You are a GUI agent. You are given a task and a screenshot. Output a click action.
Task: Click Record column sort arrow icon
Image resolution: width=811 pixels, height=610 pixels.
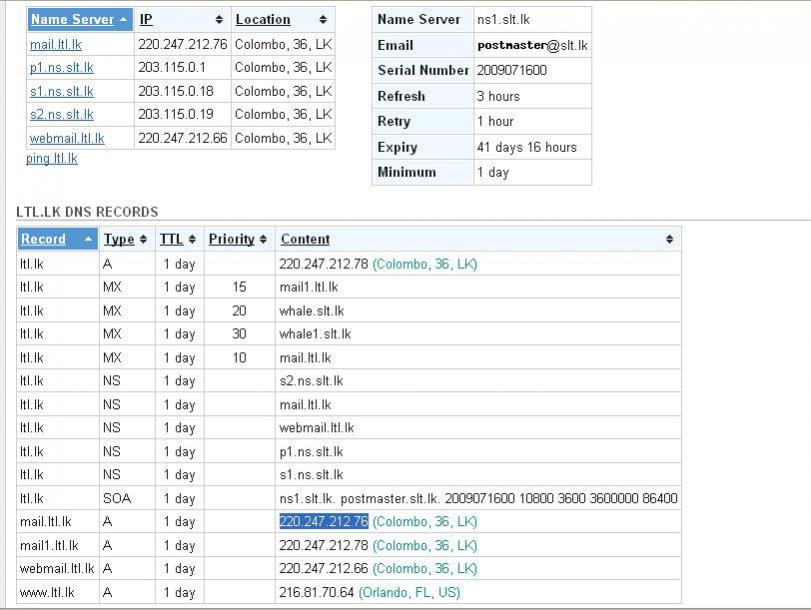point(88,239)
